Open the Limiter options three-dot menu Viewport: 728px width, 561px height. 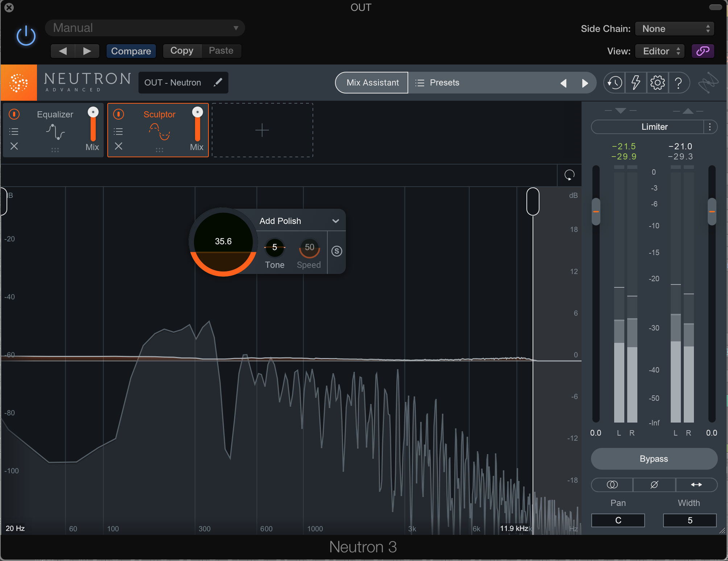coord(710,127)
